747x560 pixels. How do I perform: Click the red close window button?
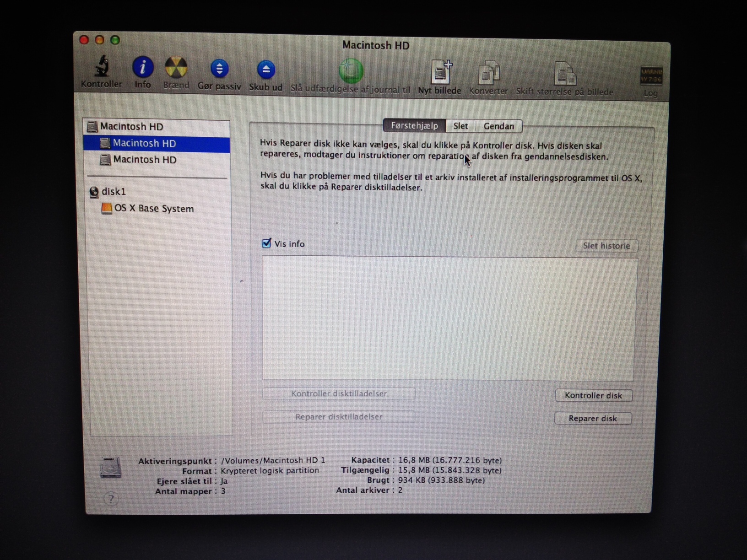[84, 40]
